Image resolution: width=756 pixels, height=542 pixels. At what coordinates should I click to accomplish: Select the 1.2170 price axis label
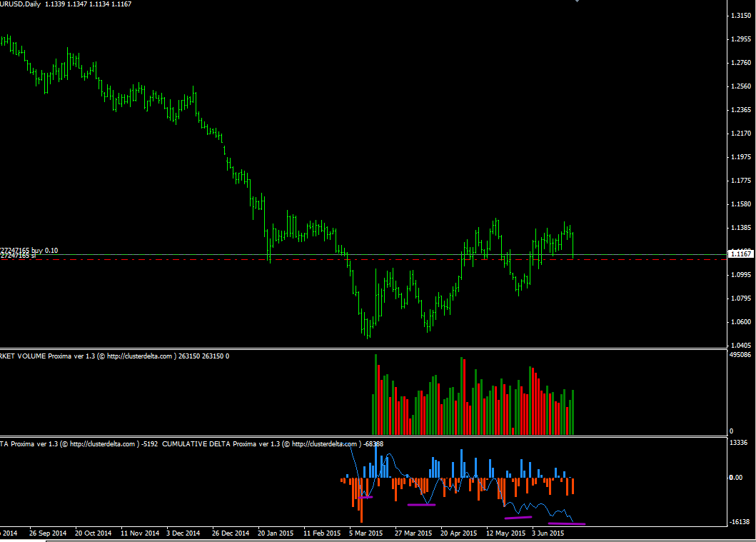[x=741, y=133]
